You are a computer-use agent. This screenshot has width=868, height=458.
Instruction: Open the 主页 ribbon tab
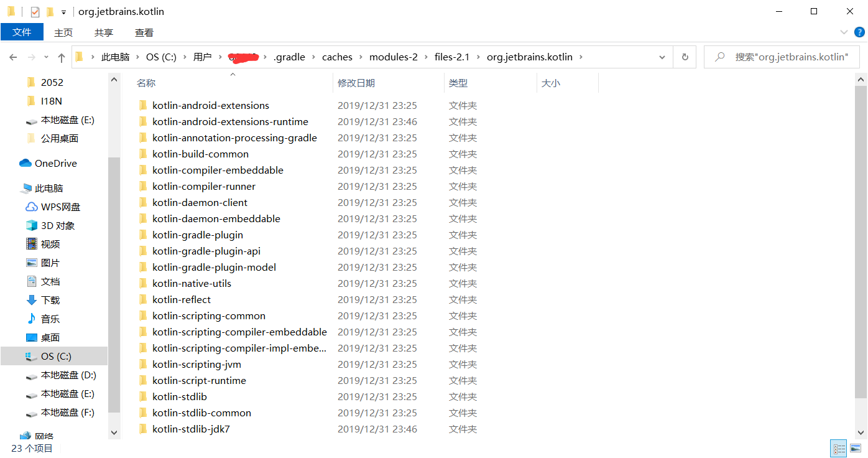point(63,32)
